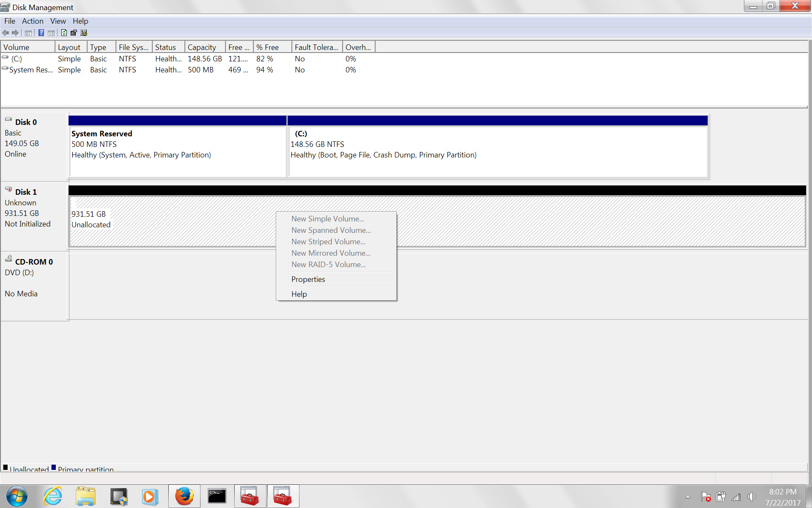Click the 'Not Initialized' label under Disk 1

(x=27, y=224)
